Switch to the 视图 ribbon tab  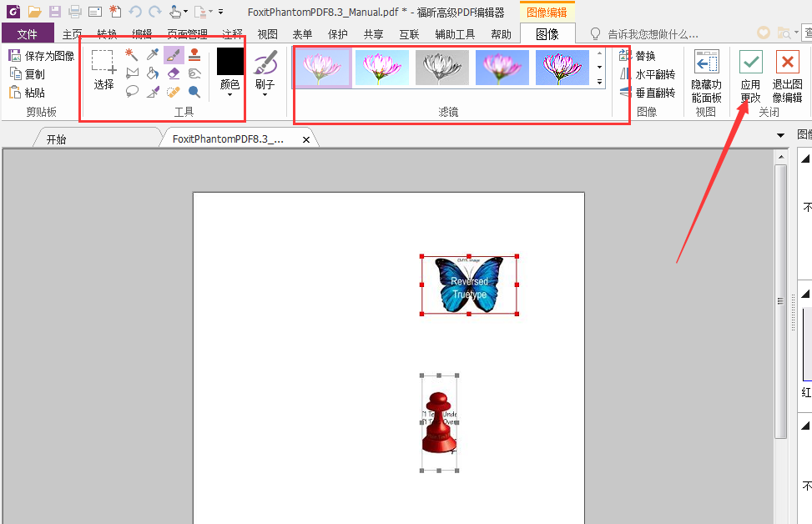pyautogui.click(x=267, y=34)
